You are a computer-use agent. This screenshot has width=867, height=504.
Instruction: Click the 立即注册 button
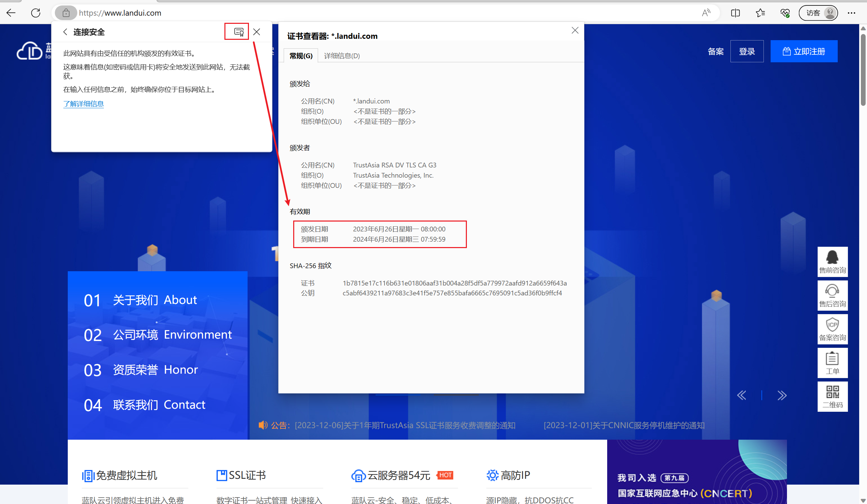coord(804,51)
